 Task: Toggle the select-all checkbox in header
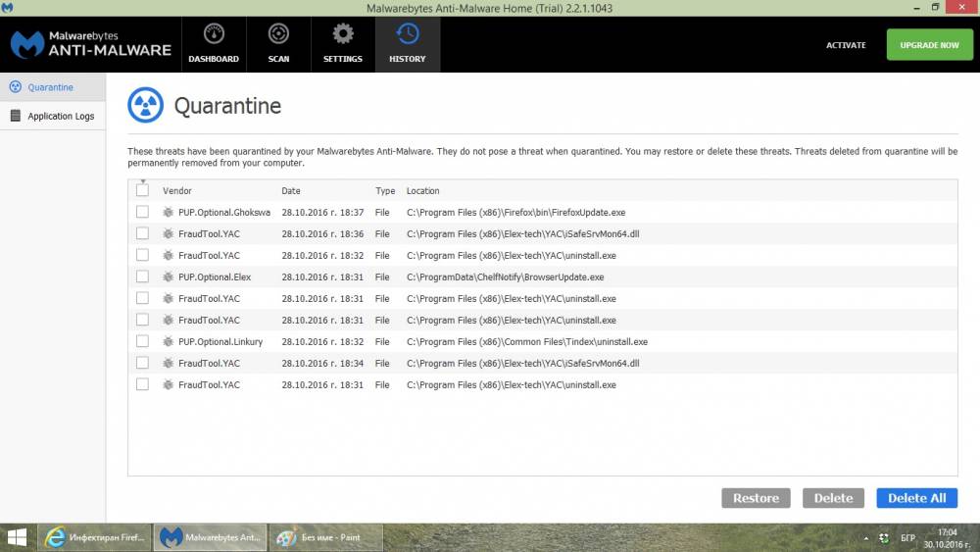(142, 190)
